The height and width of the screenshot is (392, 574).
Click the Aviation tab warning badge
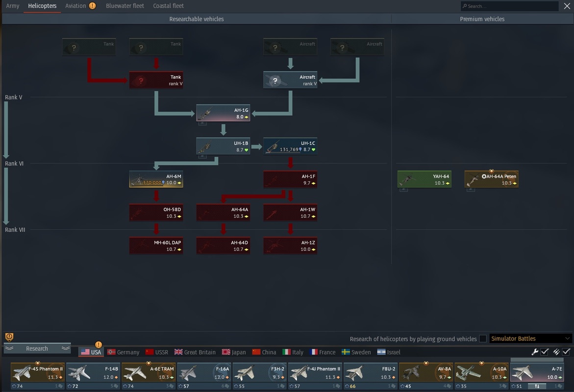pyautogui.click(x=92, y=6)
